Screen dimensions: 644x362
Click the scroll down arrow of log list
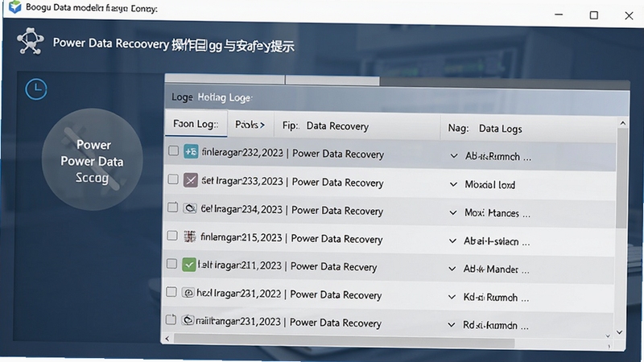coord(620,331)
